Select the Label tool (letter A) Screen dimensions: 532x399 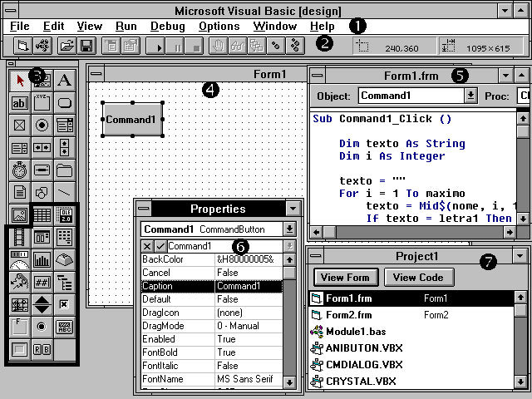pos(64,81)
